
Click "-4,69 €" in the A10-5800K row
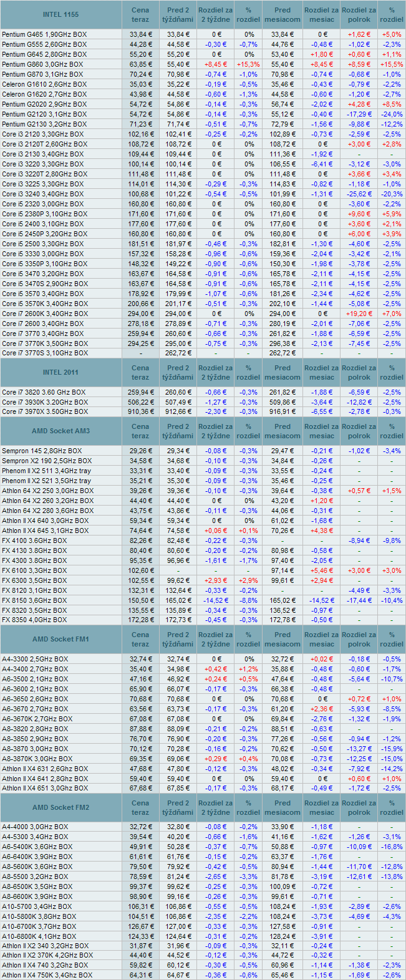(x=360, y=916)
